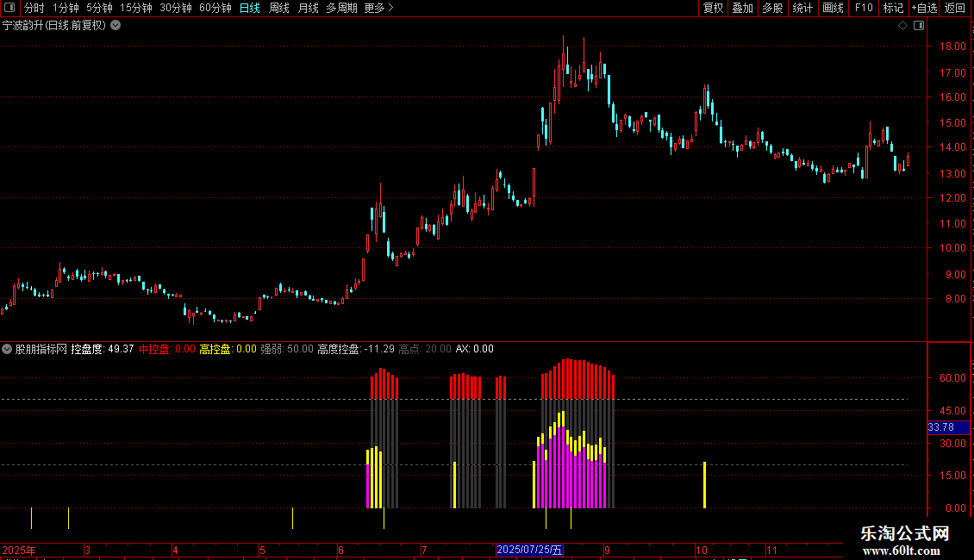Open the 复权 adjustment option
Screen dimensions: 974x560
(x=713, y=8)
